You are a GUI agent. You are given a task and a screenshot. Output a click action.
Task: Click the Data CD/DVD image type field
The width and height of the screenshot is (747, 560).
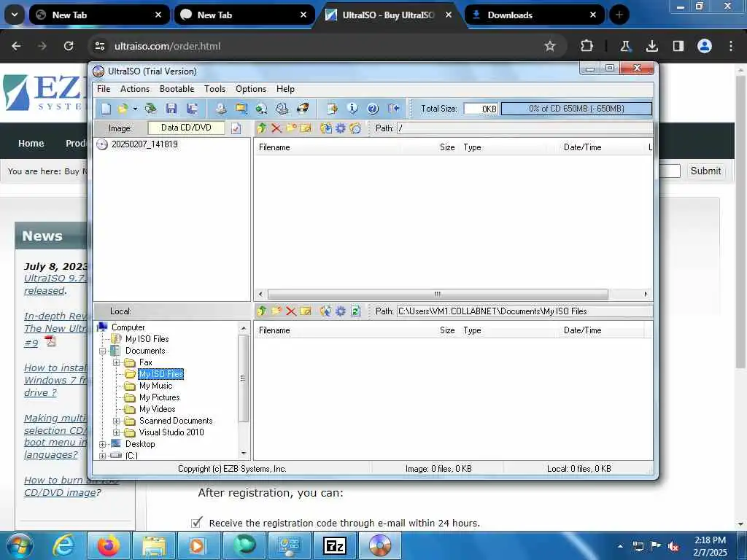(186, 128)
